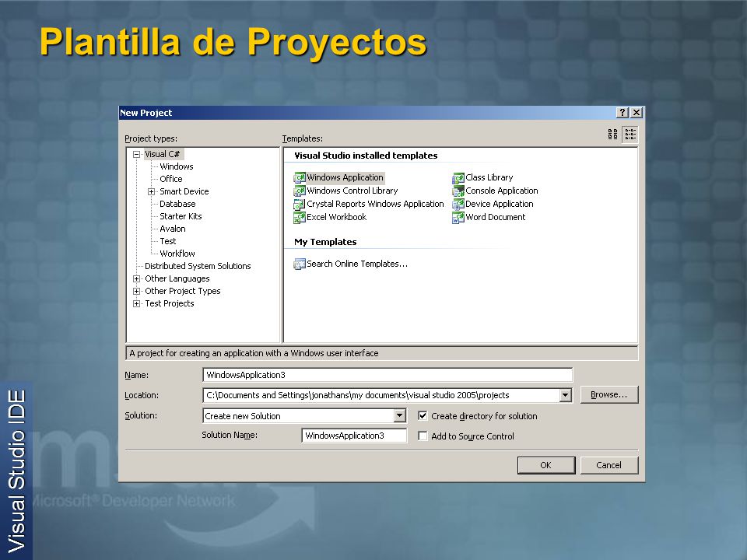Switch templates view to small icons
This screenshot has height=560, width=747.
630,135
